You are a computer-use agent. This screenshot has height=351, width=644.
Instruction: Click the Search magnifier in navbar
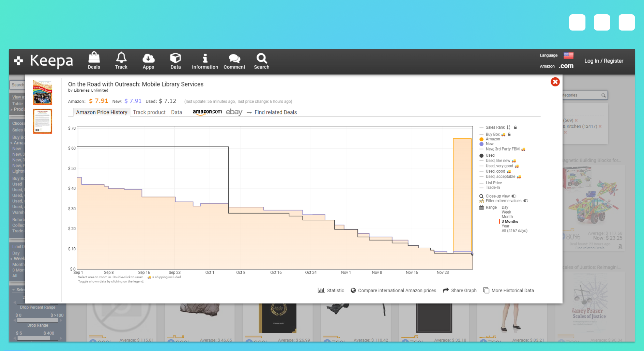[x=262, y=58]
